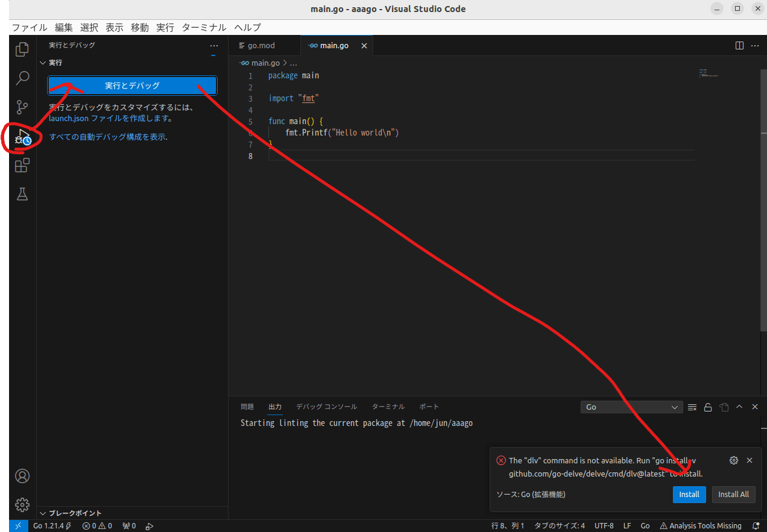767x532 pixels.
Task: Click the 実行とデバッグ blue button
Action: [132, 86]
